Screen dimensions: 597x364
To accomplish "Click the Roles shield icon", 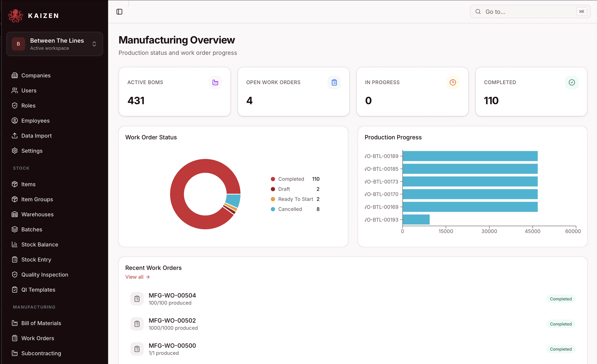I will pos(15,106).
